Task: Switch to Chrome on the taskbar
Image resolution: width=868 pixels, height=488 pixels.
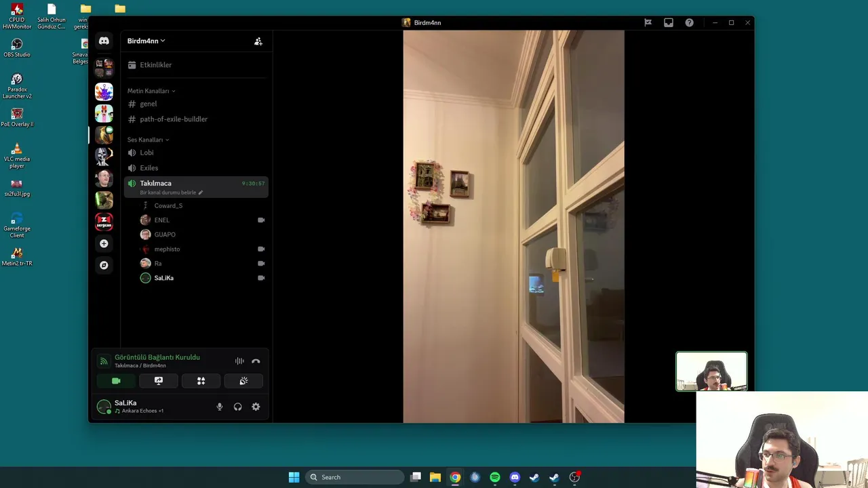Action: pos(455,477)
